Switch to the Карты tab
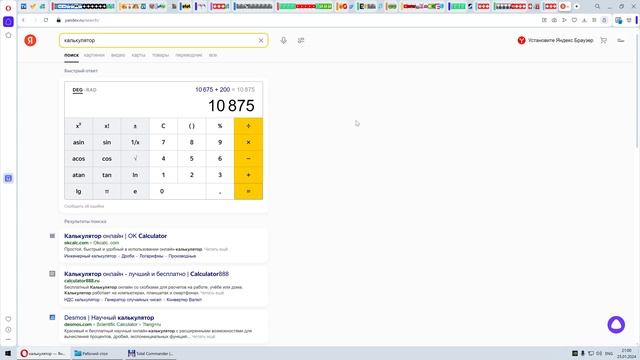Viewport: 640px width, 360px height. [x=138, y=55]
